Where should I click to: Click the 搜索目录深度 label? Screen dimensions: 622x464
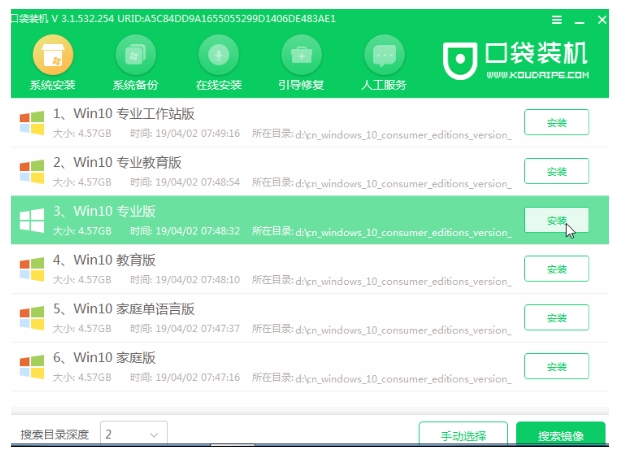[55, 435]
